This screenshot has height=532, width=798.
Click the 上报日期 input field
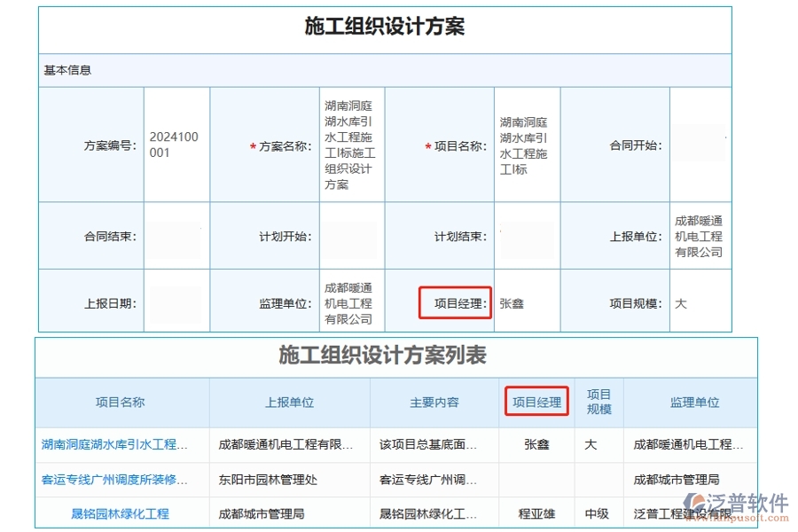(174, 302)
